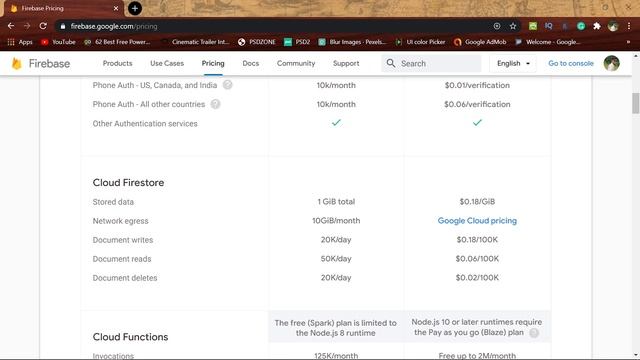Reload the Firebase pricing page
This screenshot has height=360, width=640.
click(43, 26)
